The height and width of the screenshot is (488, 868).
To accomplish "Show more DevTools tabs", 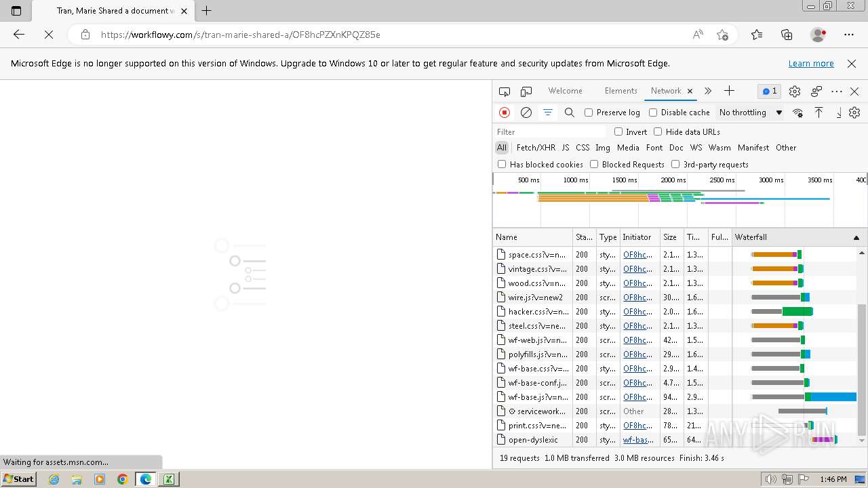I will 708,91.
